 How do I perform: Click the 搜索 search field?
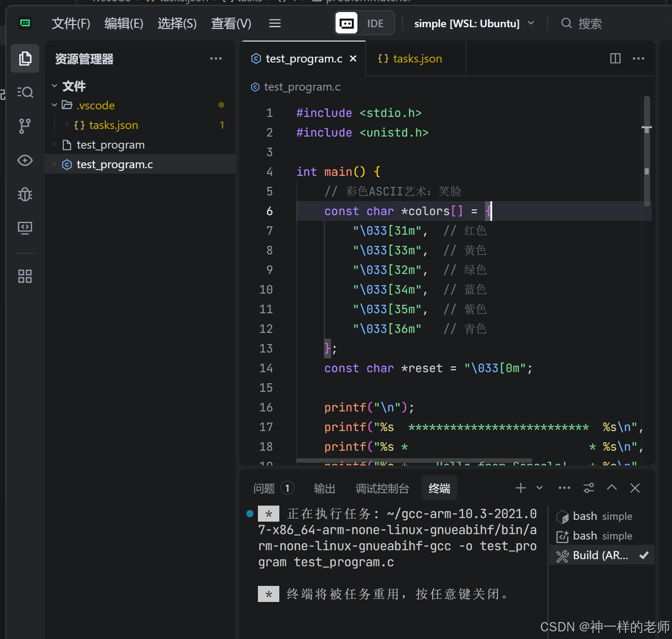pyautogui.click(x=589, y=23)
